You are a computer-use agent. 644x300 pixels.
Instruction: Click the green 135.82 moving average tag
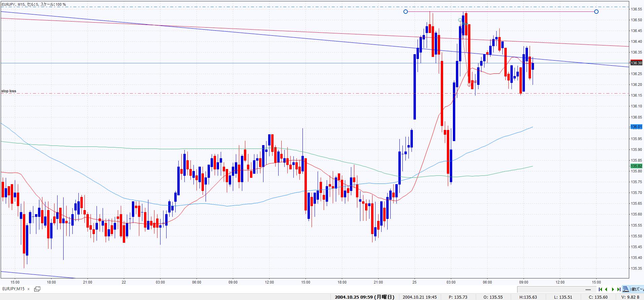(636, 166)
